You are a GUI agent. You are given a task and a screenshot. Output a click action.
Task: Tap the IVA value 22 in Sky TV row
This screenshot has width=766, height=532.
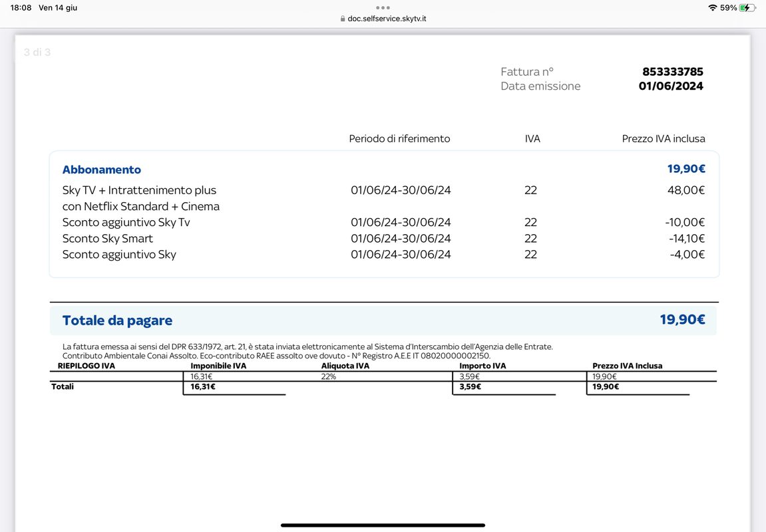tap(530, 190)
